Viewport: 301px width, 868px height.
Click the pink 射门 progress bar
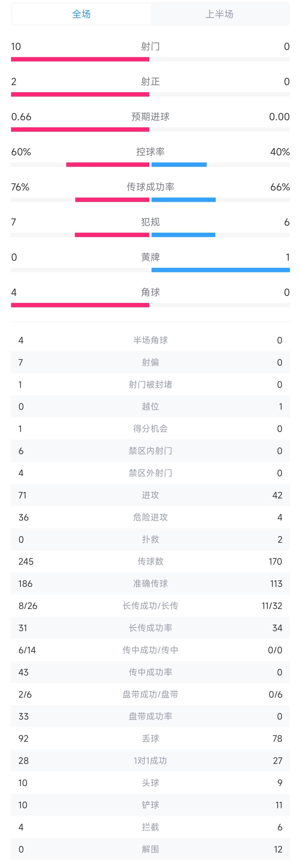pos(80,59)
